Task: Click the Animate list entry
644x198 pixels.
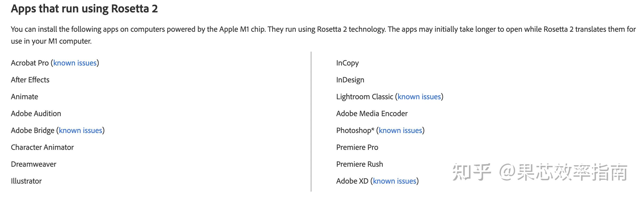Action: click(x=25, y=97)
